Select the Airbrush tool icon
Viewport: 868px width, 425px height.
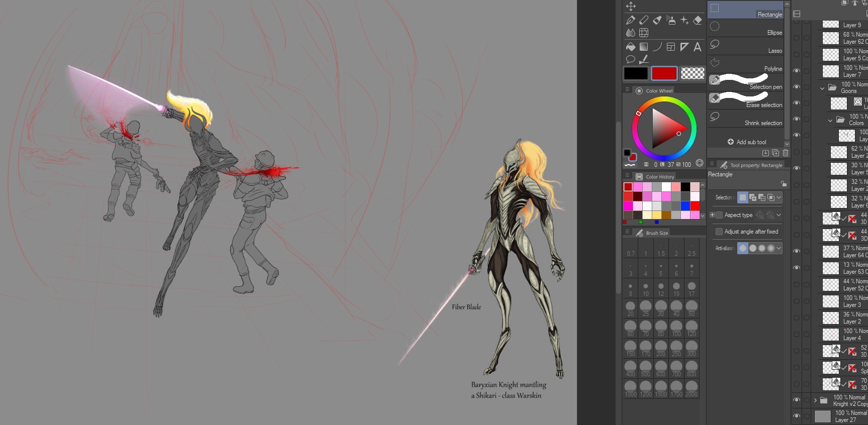(x=671, y=20)
